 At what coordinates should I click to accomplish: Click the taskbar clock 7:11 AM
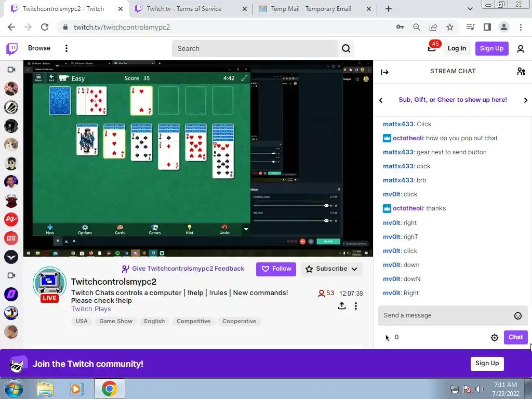click(505, 389)
